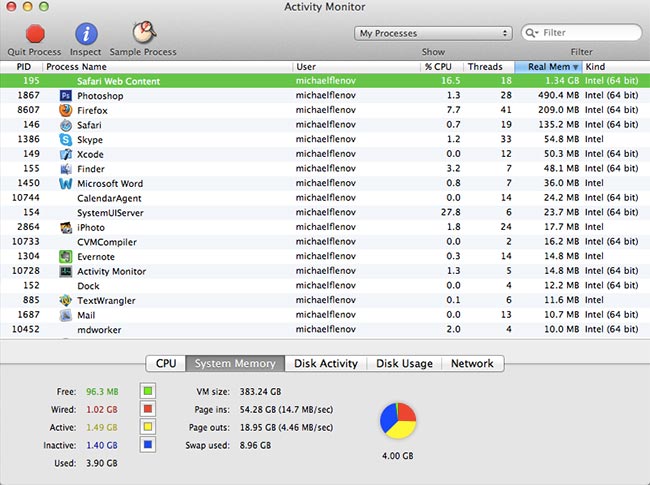The height and width of the screenshot is (485, 650).
Task: Click the search magnifier in Filter field
Action: pos(531,33)
